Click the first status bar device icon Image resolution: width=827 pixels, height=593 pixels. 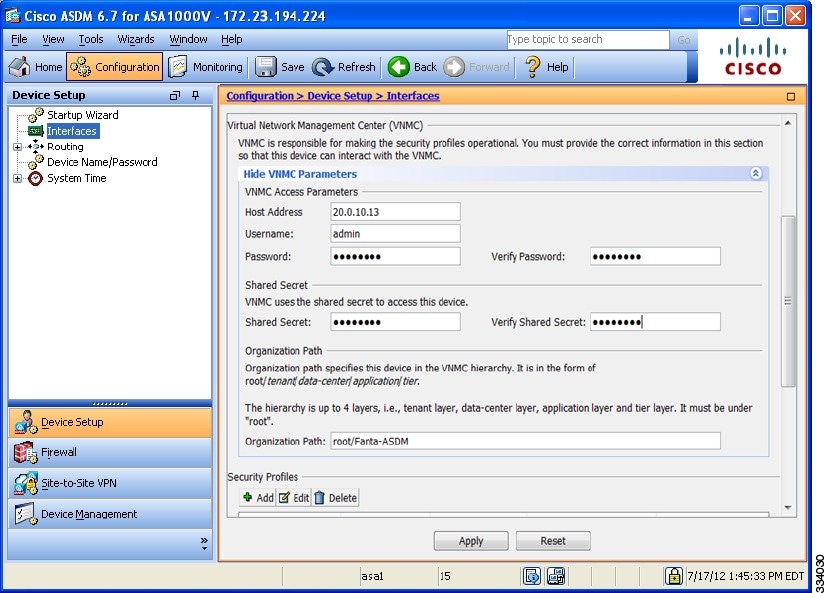(x=532, y=576)
